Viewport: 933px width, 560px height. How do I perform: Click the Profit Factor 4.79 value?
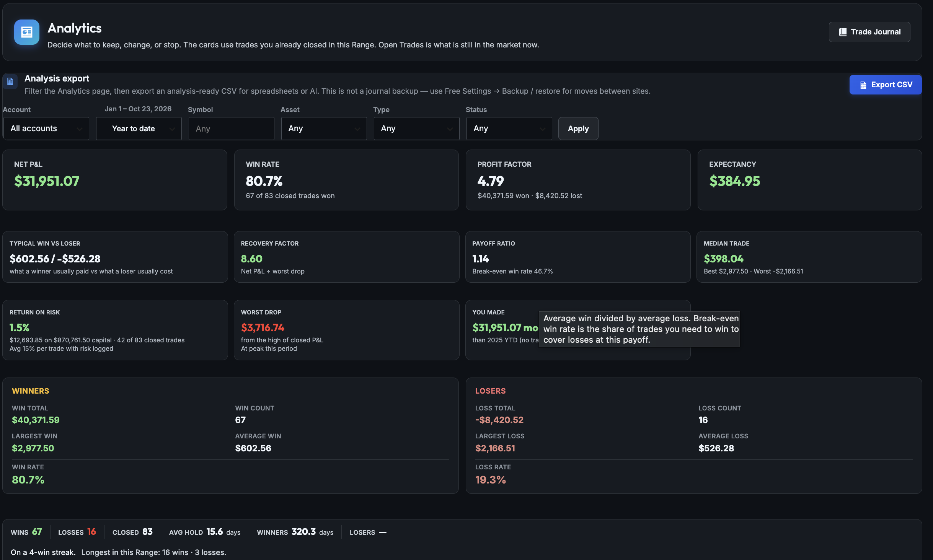click(x=491, y=181)
